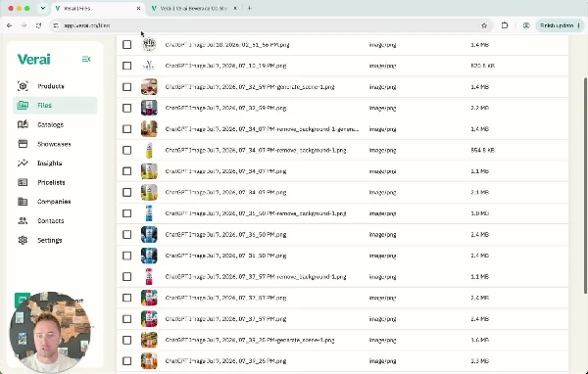
Task: Click the Showcases storefront icon
Action: coord(23,144)
